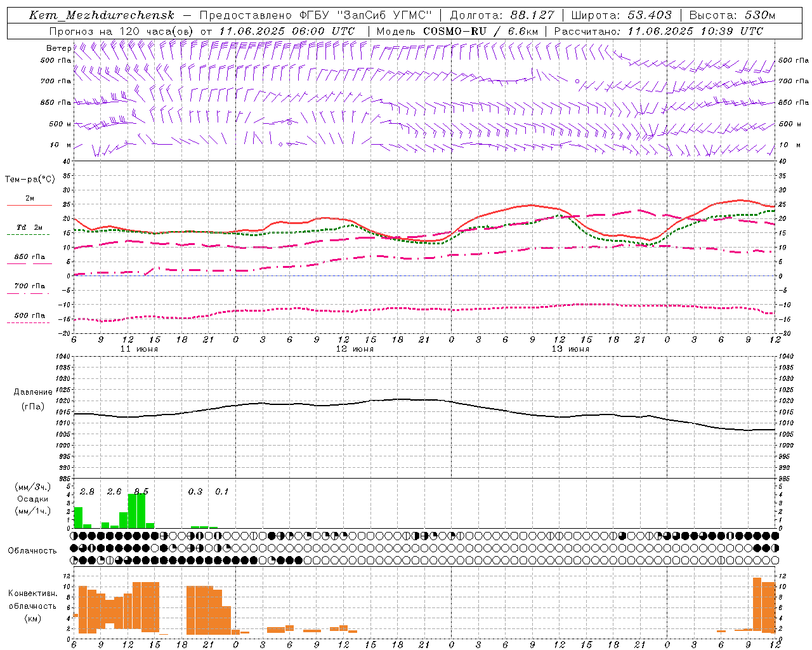Click forecast start time 11.06.2025 06:00 UTC
This screenshot has height=650, width=812.
287,31
